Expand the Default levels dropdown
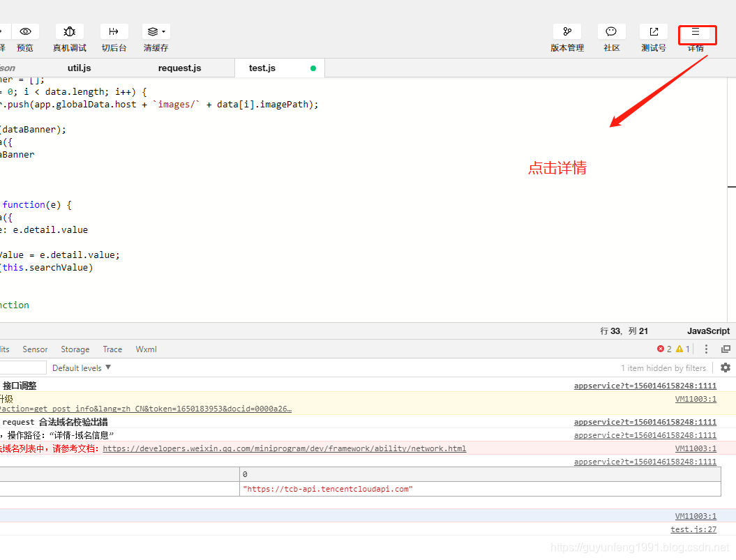The width and height of the screenshot is (736, 560). tap(82, 368)
